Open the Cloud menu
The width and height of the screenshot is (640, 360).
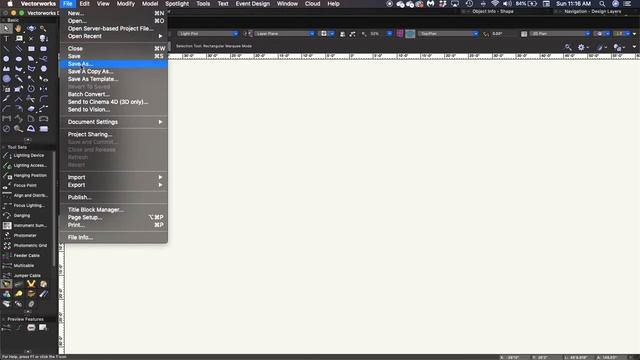[313, 4]
